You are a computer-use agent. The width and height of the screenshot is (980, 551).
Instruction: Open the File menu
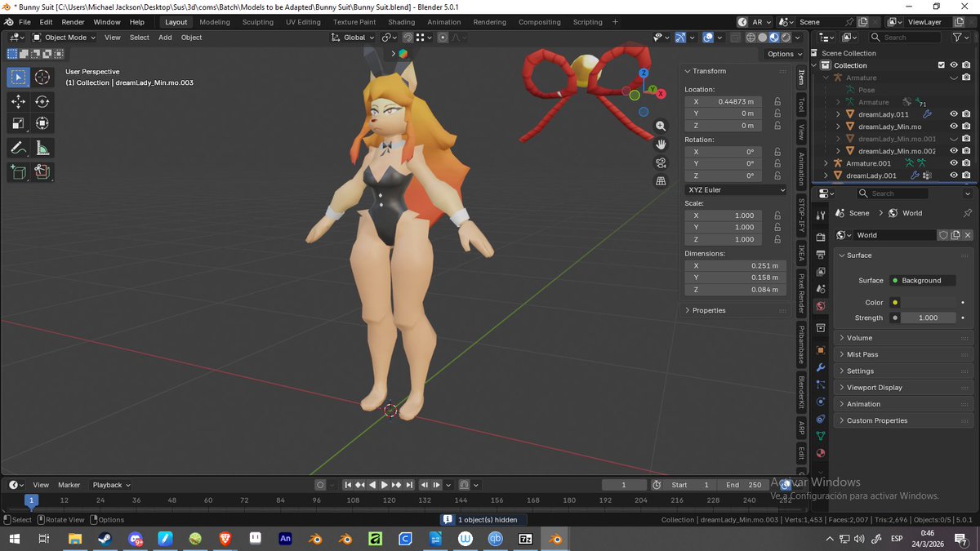[24, 22]
